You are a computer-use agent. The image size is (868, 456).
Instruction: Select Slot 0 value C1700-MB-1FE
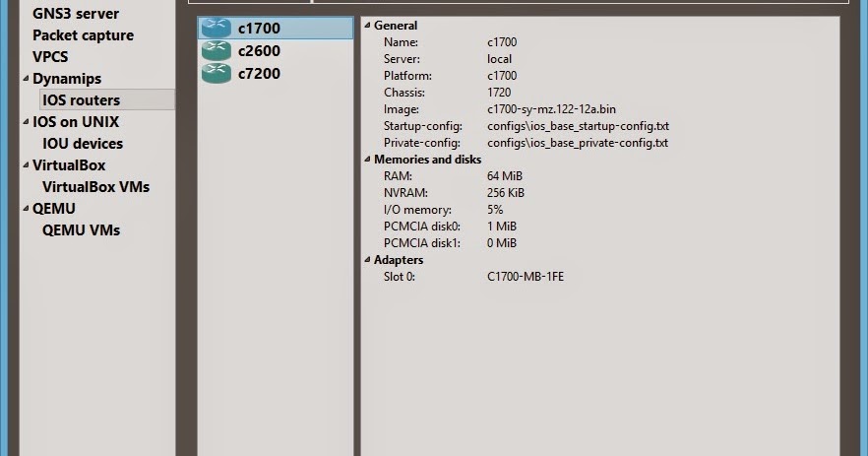(526, 277)
